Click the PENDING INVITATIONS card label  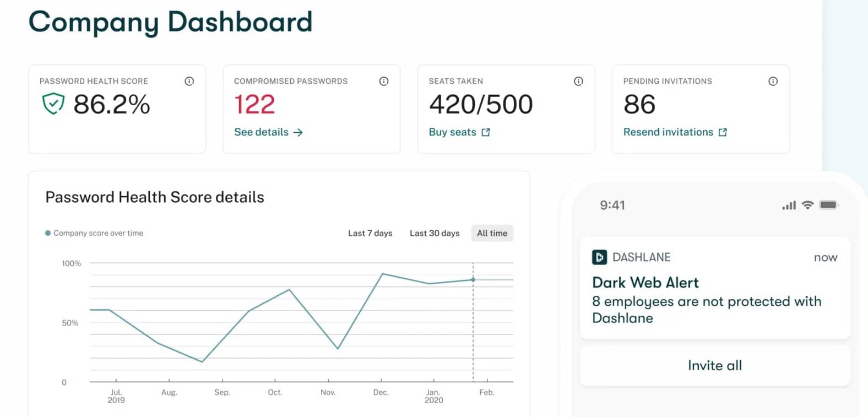coord(668,81)
